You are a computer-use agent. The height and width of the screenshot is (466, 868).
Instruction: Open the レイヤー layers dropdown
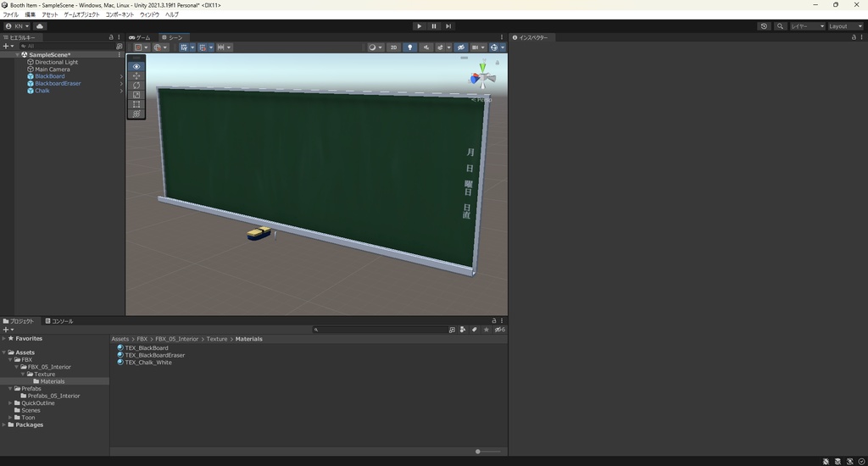tap(808, 26)
